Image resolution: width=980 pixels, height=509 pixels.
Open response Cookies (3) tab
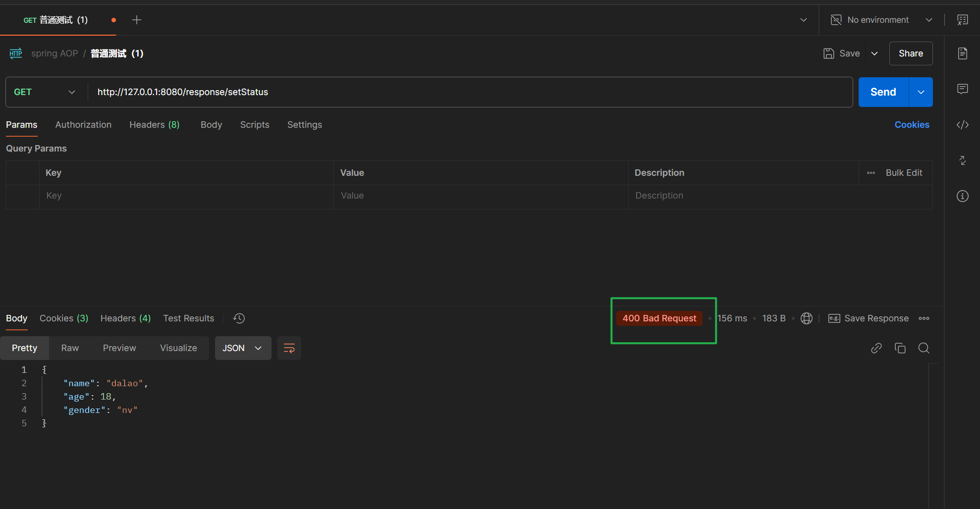[x=64, y=318]
